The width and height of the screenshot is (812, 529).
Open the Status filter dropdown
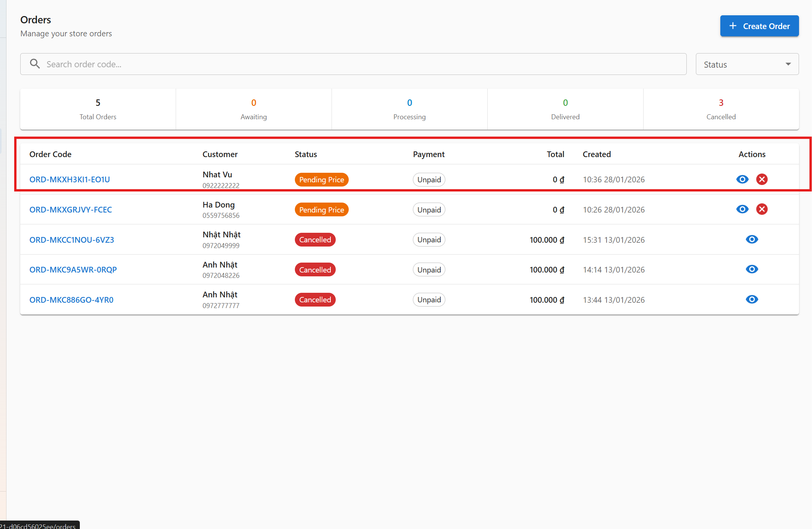tap(747, 64)
